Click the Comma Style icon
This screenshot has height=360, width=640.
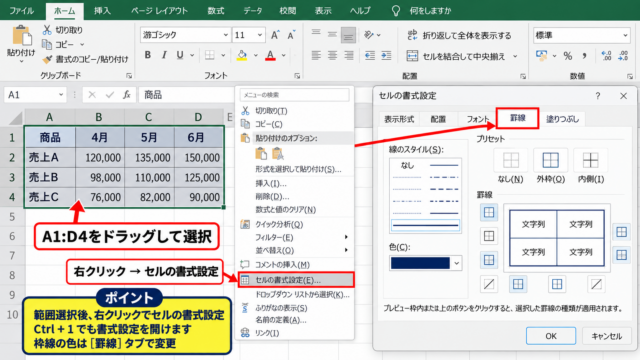[584, 56]
